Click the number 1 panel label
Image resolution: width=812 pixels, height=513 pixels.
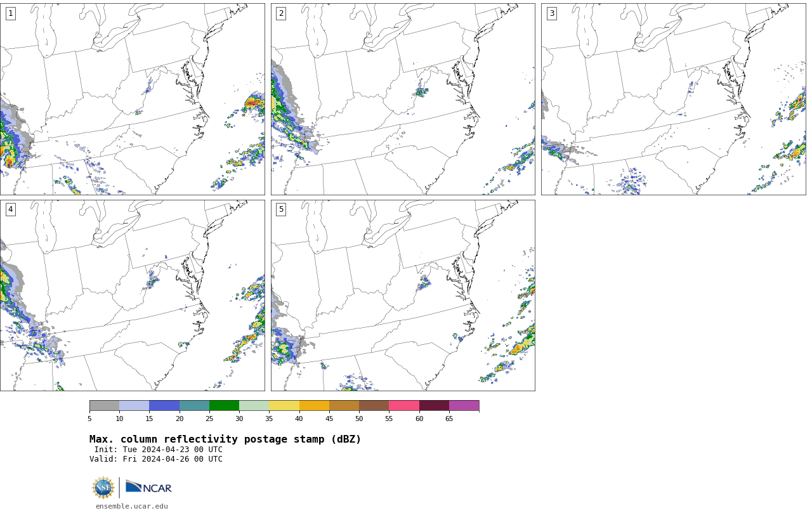pos(10,13)
